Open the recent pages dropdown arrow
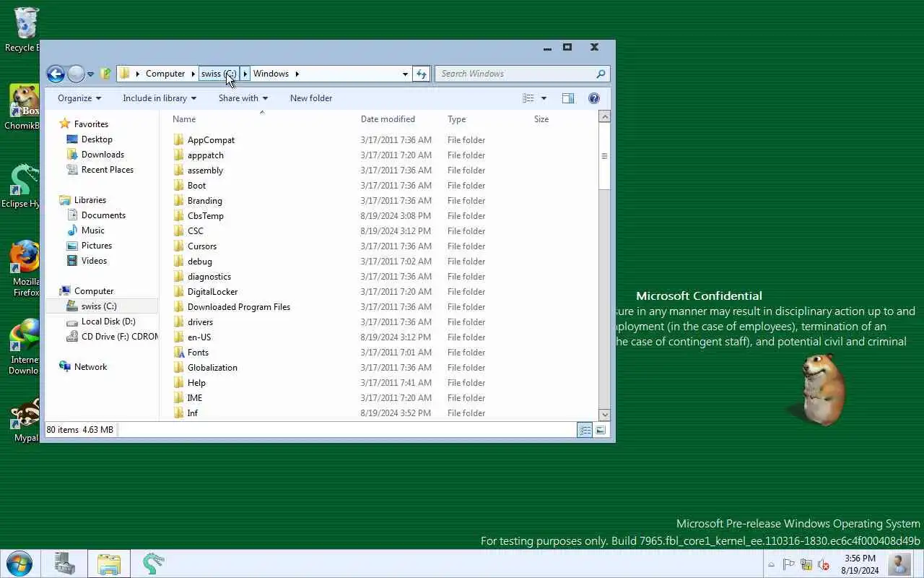This screenshot has width=924, height=578. pyautogui.click(x=90, y=74)
